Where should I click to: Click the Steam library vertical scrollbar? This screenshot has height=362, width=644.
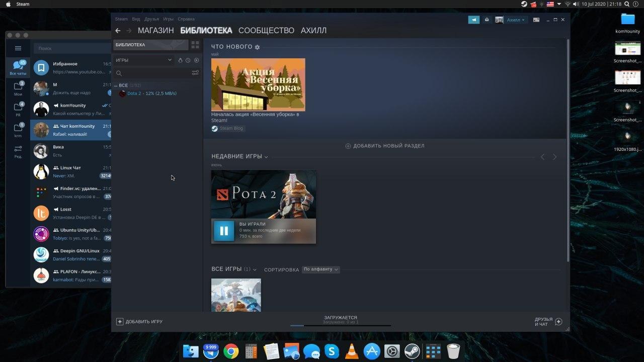568,151
